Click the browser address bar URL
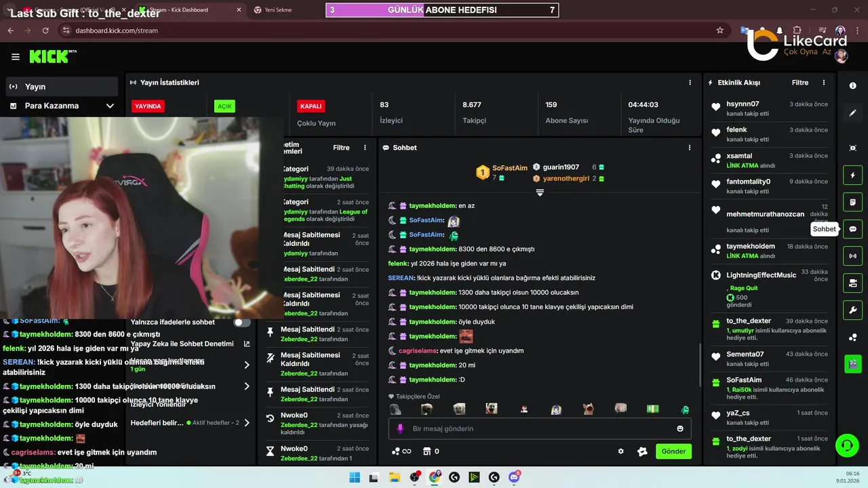 (117, 30)
